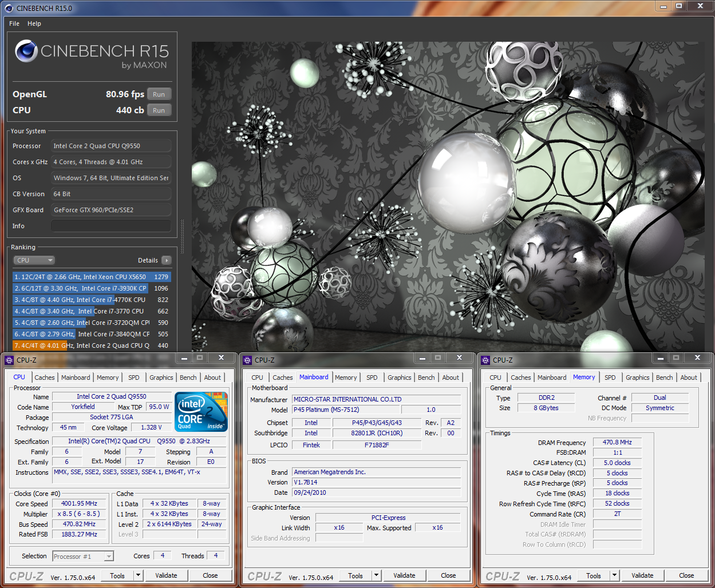
Task: Expand Tools dropdown arrow in CPU-Z Mainboard window
Action: (x=376, y=575)
